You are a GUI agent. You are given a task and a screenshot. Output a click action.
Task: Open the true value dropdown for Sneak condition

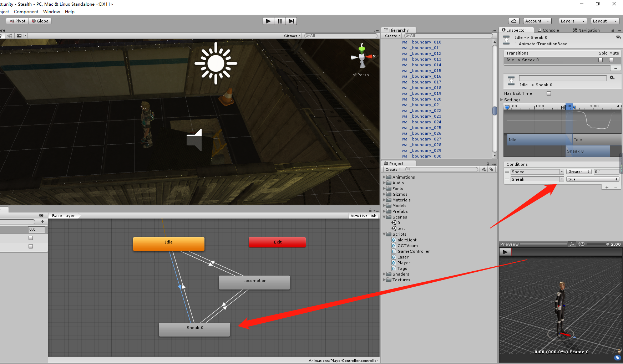coord(592,179)
